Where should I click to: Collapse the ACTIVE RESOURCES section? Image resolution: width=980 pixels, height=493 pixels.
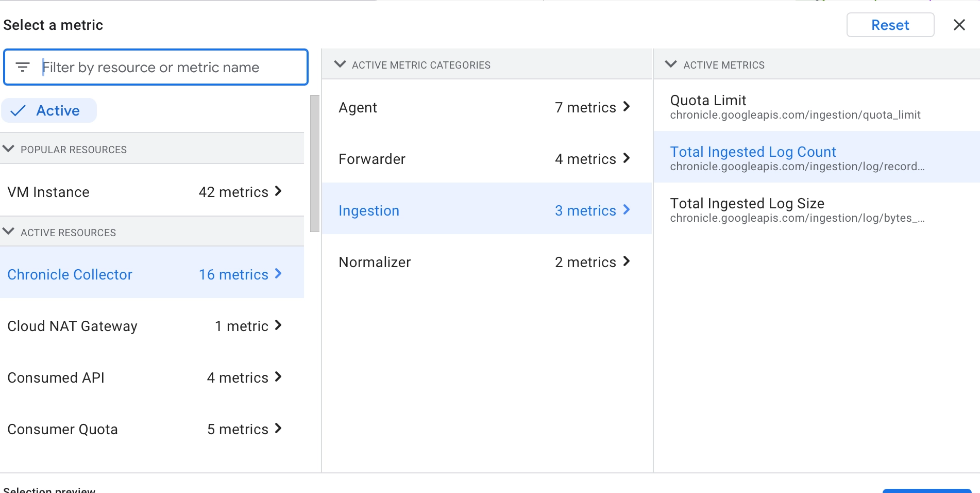[x=8, y=231]
